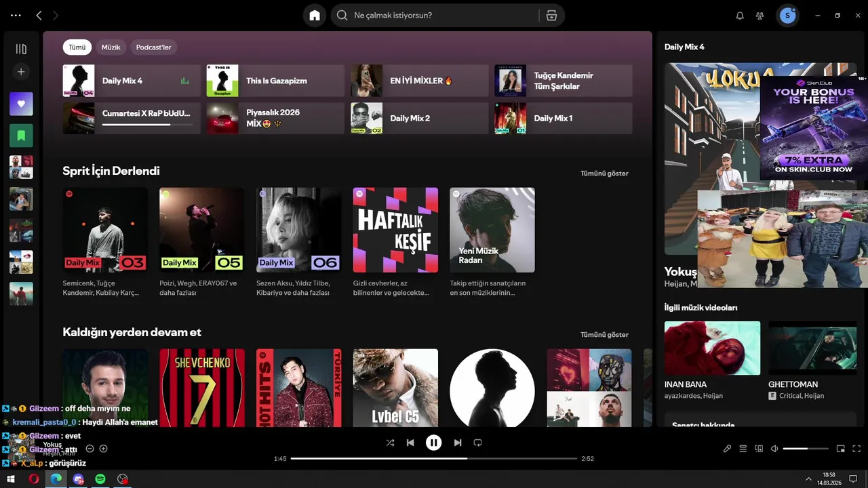Click the Daily Mix 4 panel title

click(x=684, y=47)
